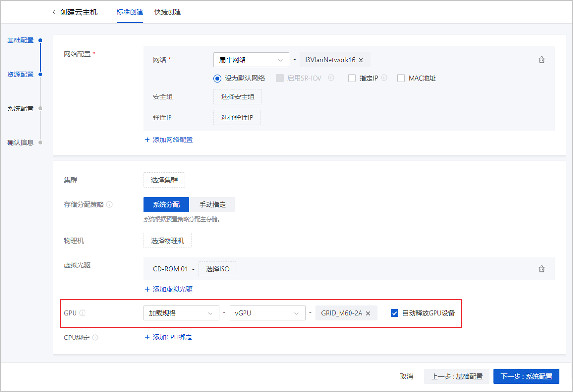This screenshot has width=573, height=392.
Task: Remove the GRID_M60-2A GPU spec tag
Action: click(368, 313)
